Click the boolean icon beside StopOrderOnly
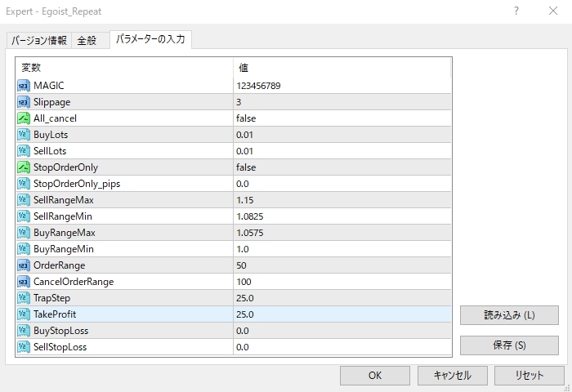The width and height of the screenshot is (572, 392). click(x=23, y=167)
